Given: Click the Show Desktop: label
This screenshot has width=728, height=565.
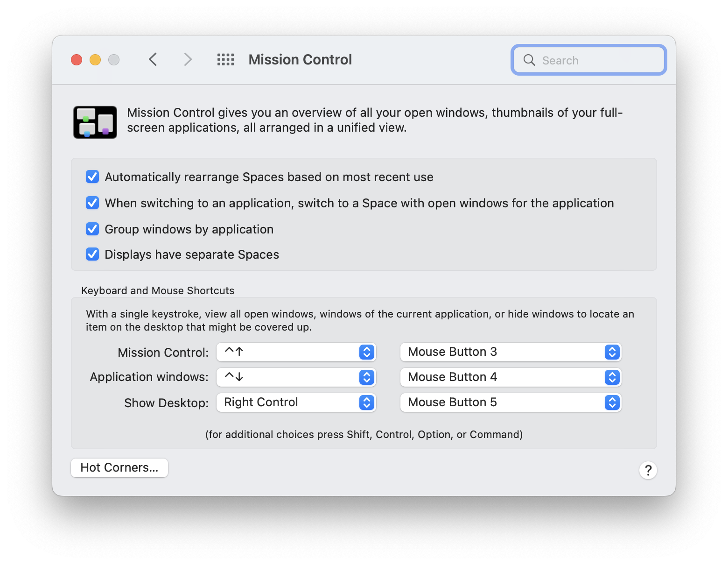Looking at the screenshot, I should tap(167, 403).
